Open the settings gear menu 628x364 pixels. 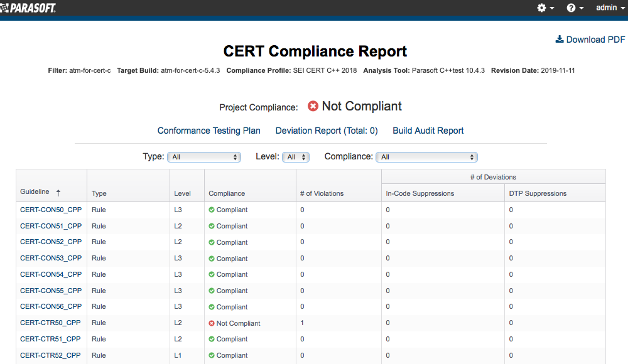(546, 8)
